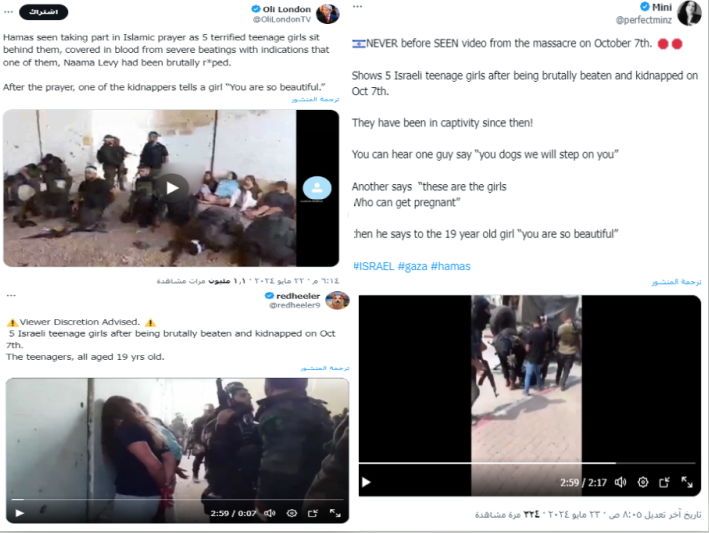
Task: Play the Mini post video
Action: pyautogui.click(x=366, y=482)
